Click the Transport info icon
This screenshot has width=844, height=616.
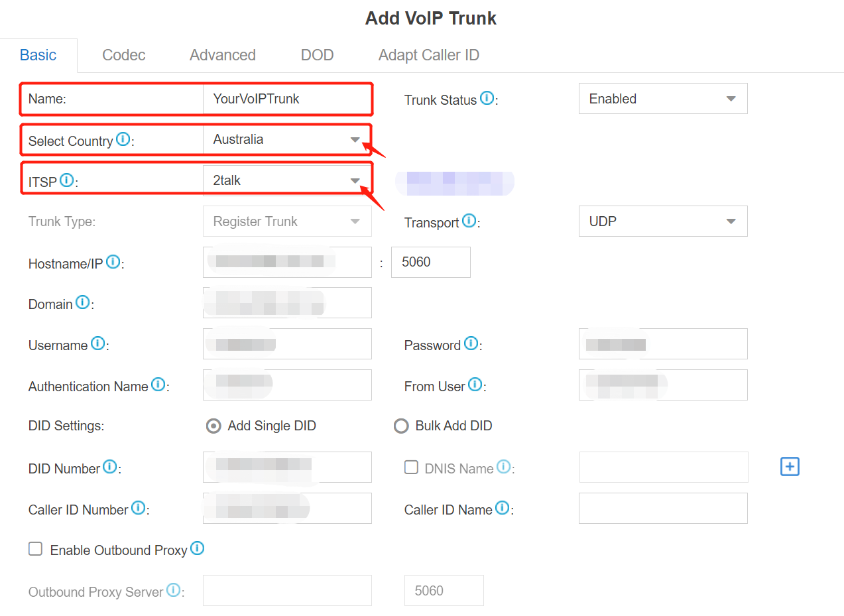[469, 221]
